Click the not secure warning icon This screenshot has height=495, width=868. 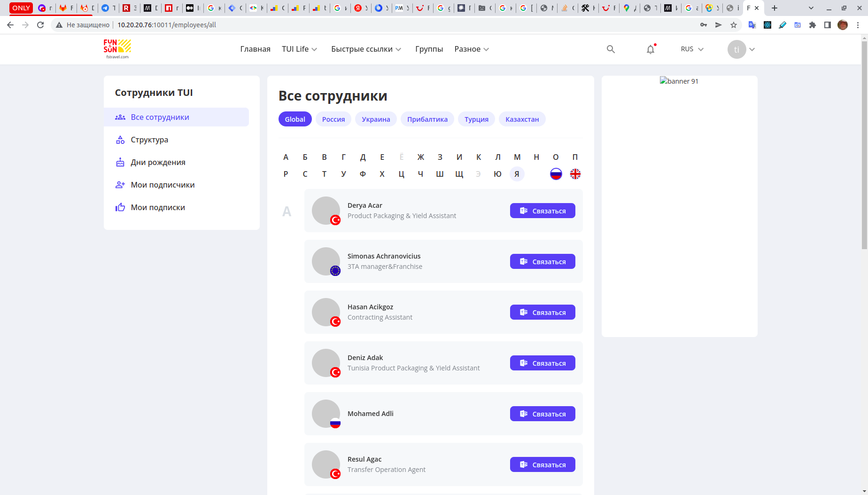[x=59, y=25]
